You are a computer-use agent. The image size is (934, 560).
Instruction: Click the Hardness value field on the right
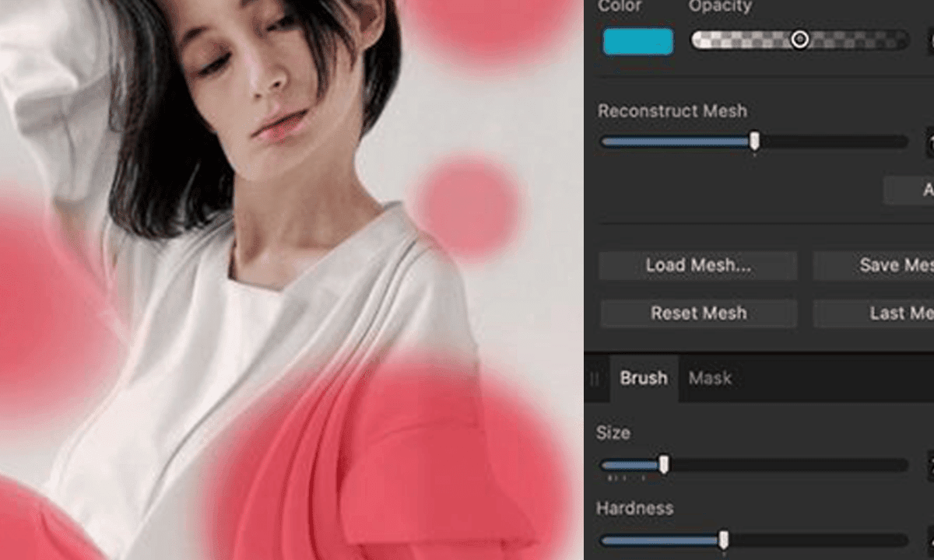coord(930,539)
